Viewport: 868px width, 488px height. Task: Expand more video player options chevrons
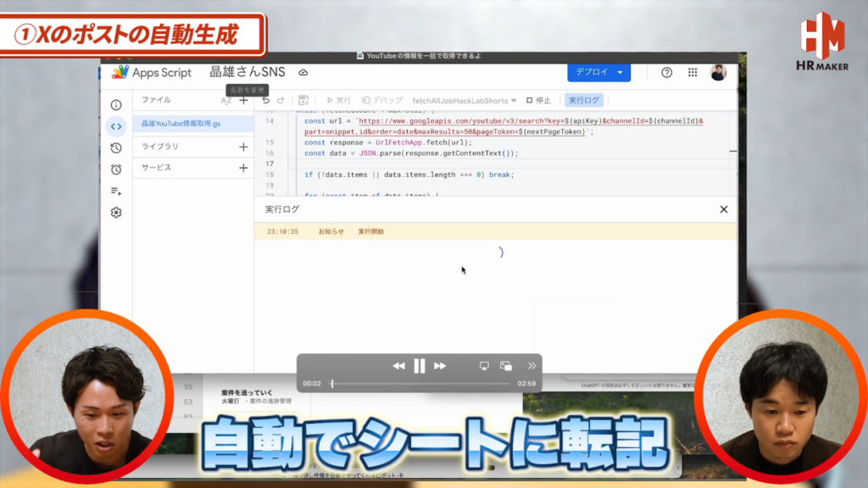point(531,366)
